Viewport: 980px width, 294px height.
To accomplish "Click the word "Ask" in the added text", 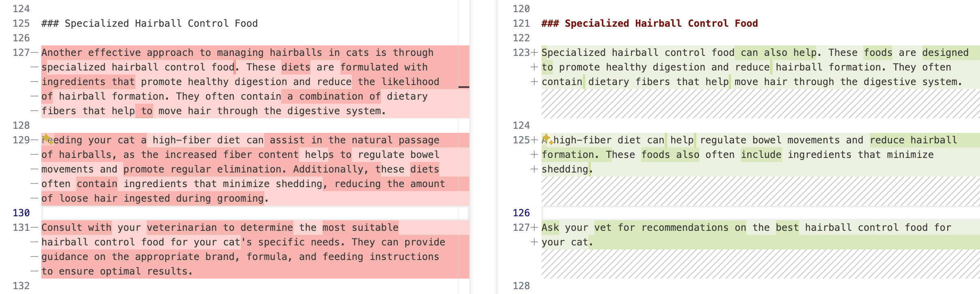I will [550, 228].
